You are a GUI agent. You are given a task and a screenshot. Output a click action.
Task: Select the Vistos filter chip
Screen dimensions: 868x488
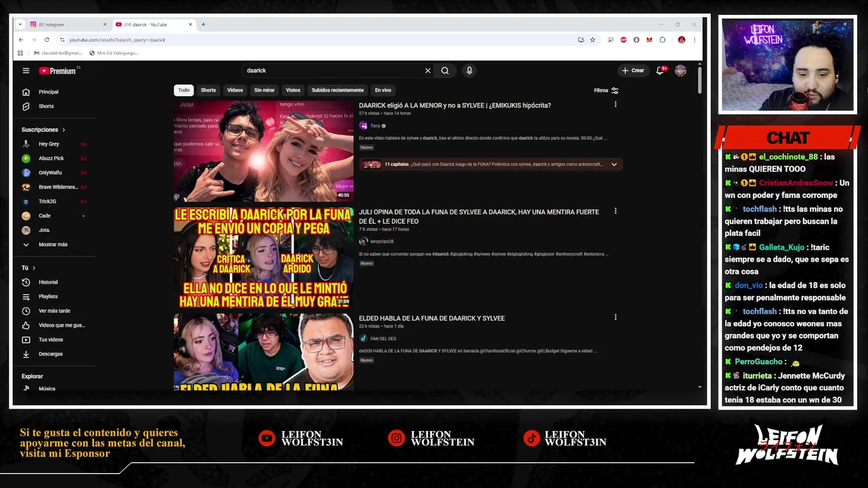(293, 90)
